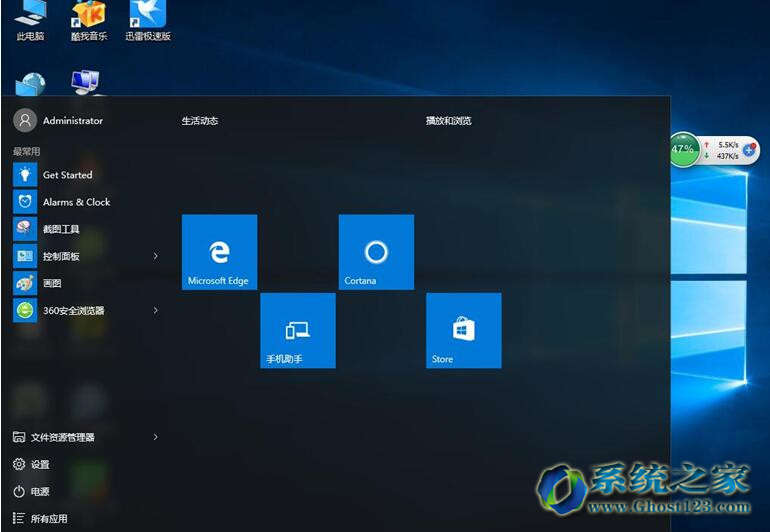The image size is (770, 532).
Task: Launch the Cortana tile
Action: 376,252
